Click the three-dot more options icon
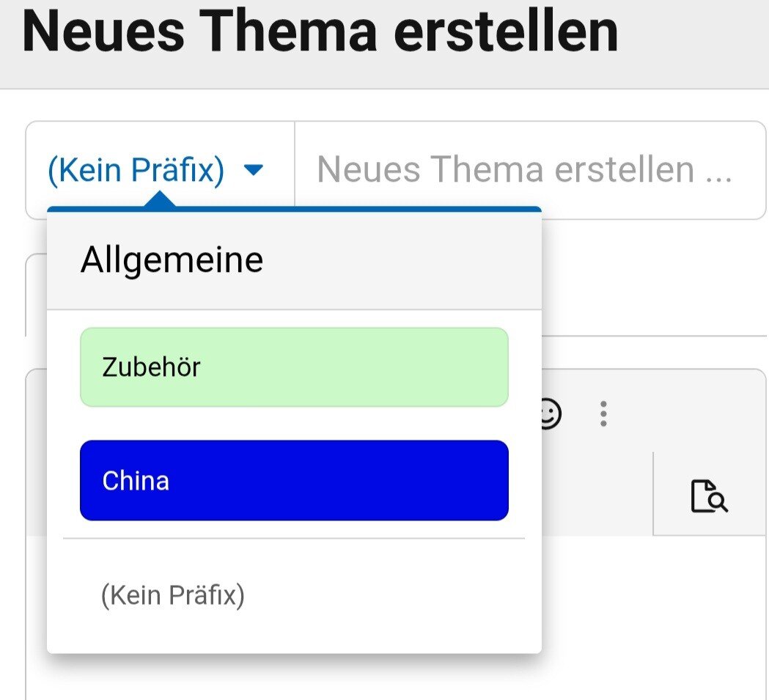 click(x=603, y=414)
